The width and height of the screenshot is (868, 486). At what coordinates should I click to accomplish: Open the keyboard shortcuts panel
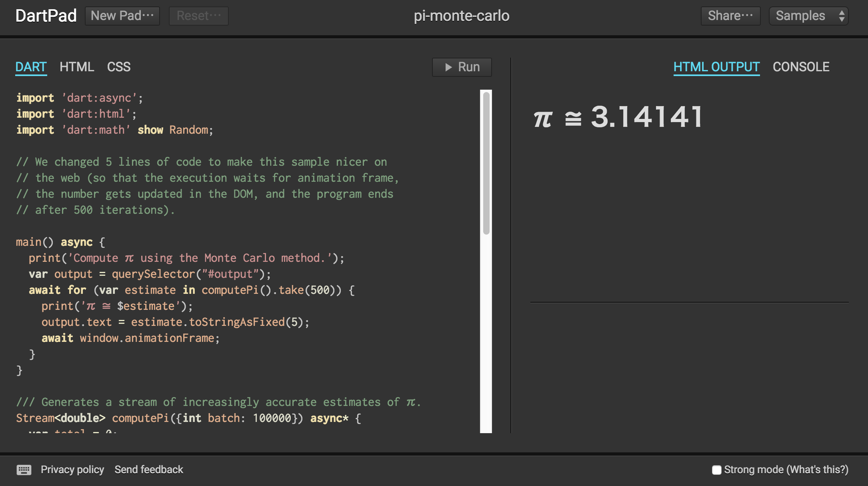pyautogui.click(x=24, y=470)
